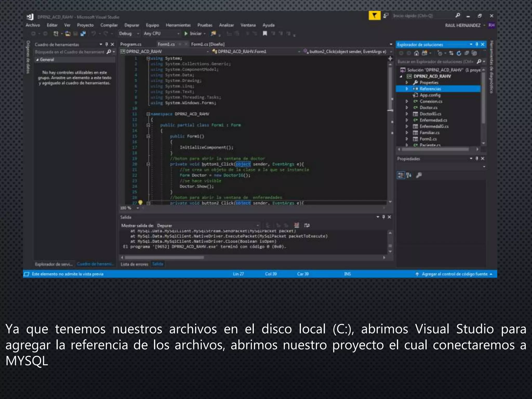Toggle word wrap icon in Salida panel

click(x=307, y=225)
